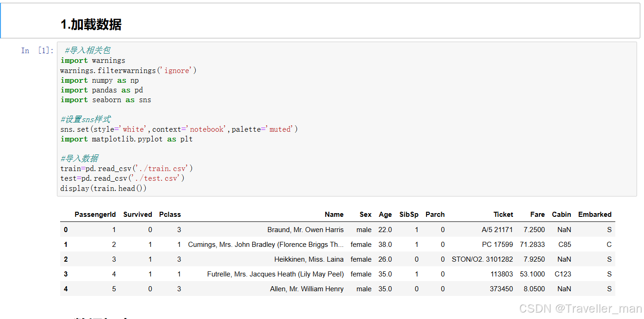Viewport: 644px width, 319px height.
Task: Click the PassengerId column header
Action: (95, 215)
